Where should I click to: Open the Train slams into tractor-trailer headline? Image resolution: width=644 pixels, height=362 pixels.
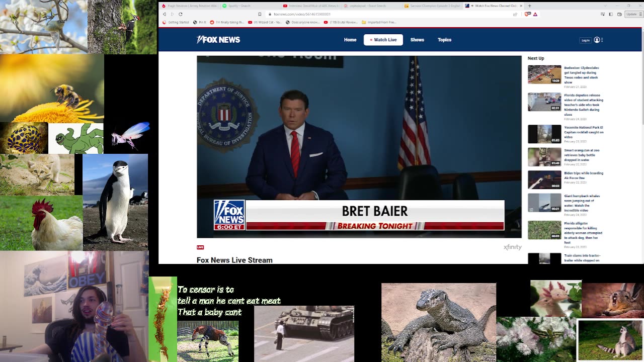(x=582, y=258)
